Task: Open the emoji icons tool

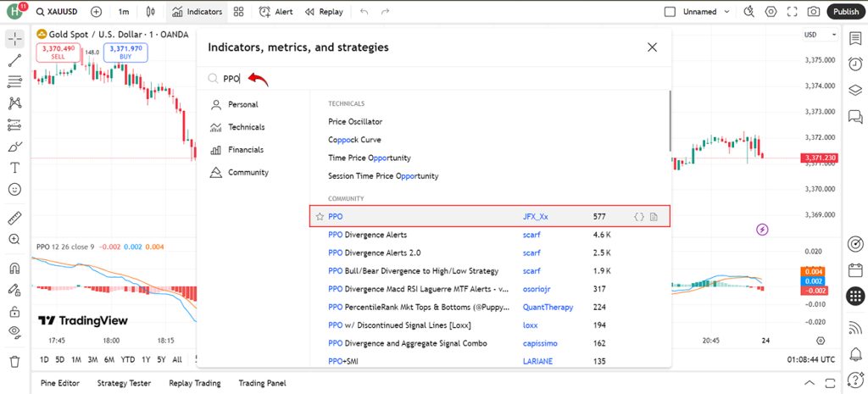Action: 15,189
